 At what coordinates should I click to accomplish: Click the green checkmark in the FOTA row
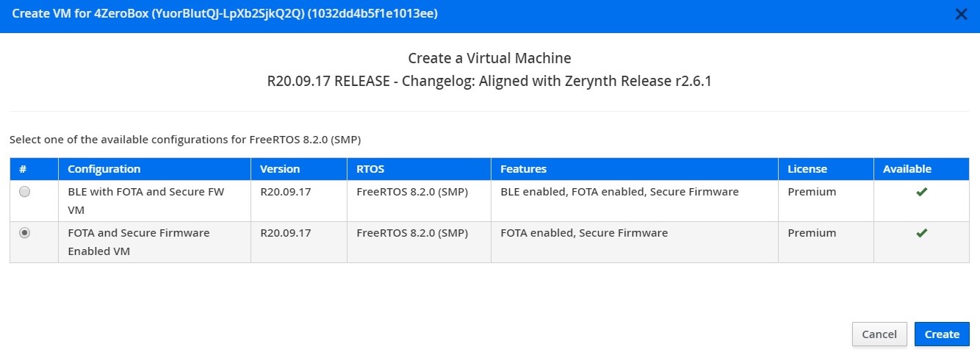click(x=921, y=233)
